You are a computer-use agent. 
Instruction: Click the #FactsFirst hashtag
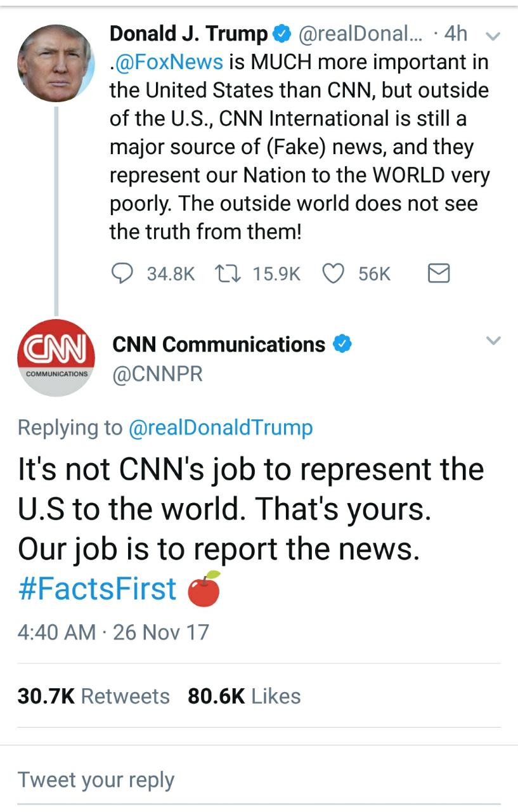[x=96, y=589]
